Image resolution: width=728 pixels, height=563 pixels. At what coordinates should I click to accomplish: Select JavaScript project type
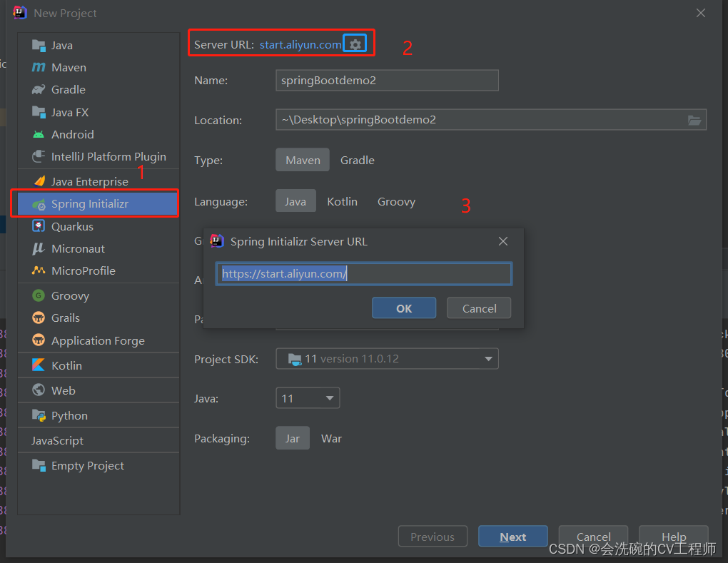click(98, 440)
